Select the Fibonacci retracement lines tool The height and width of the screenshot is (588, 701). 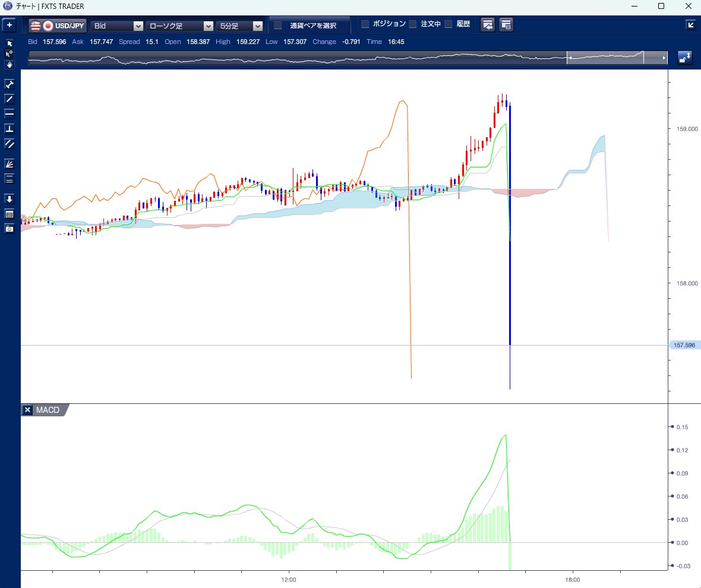(x=10, y=179)
